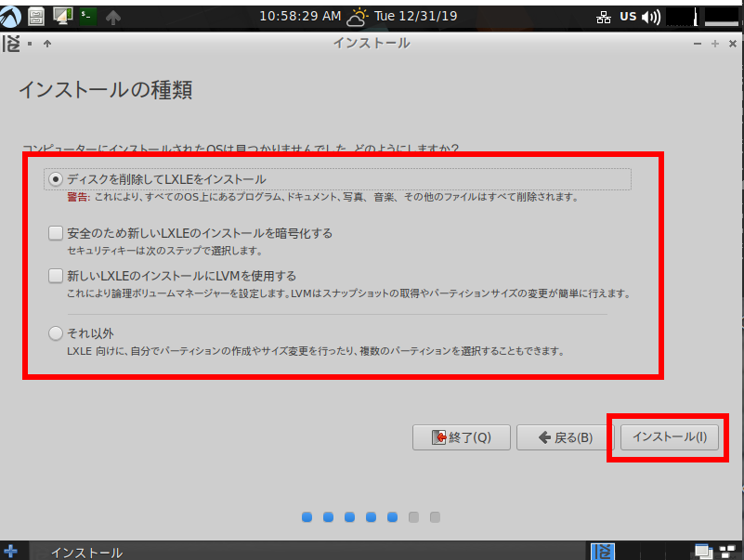Click the インストール(I) install button
The height and width of the screenshot is (560, 744).
click(670, 436)
